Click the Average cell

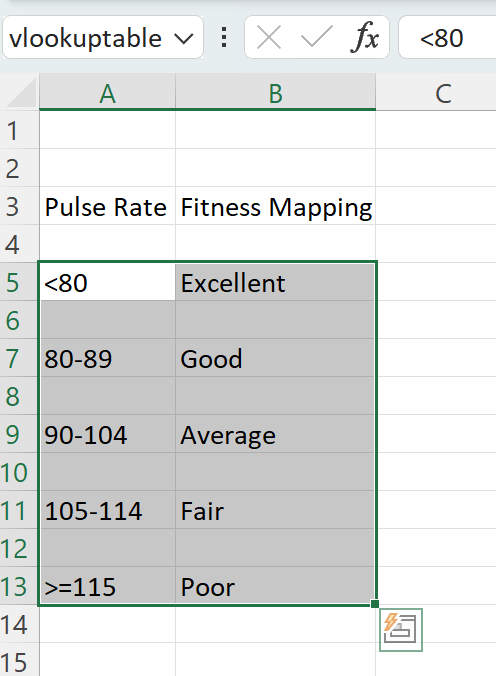pos(276,434)
